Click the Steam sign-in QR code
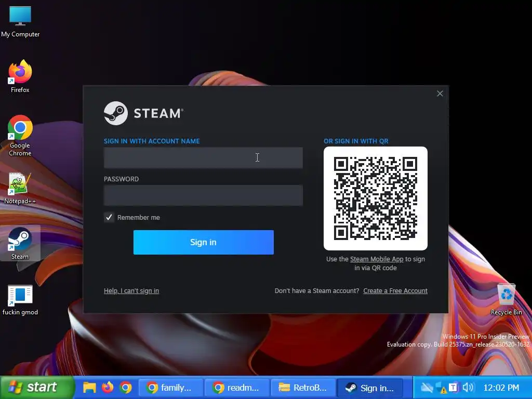The height and width of the screenshot is (399, 532). pyautogui.click(x=375, y=198)
